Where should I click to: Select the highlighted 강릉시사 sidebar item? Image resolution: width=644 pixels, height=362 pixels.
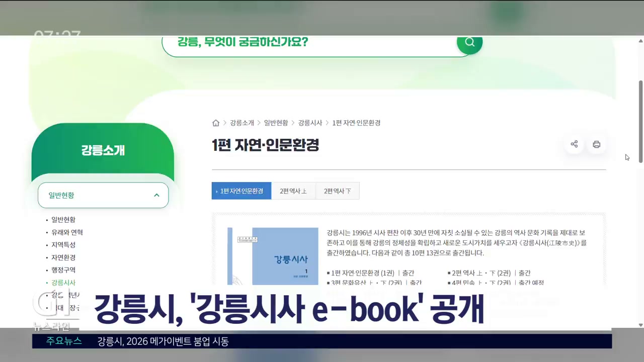[x=63, y=283]
